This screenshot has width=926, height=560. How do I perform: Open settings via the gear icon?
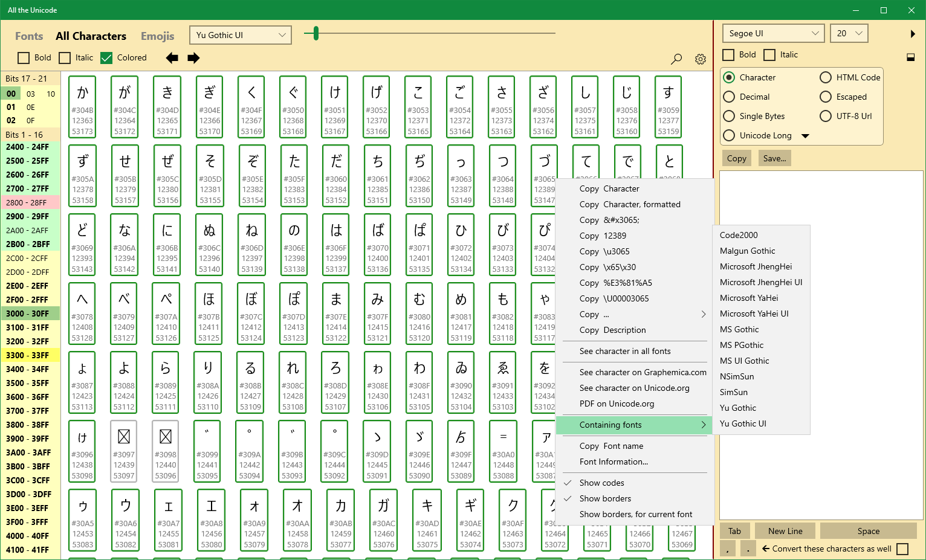coord(701,59)
